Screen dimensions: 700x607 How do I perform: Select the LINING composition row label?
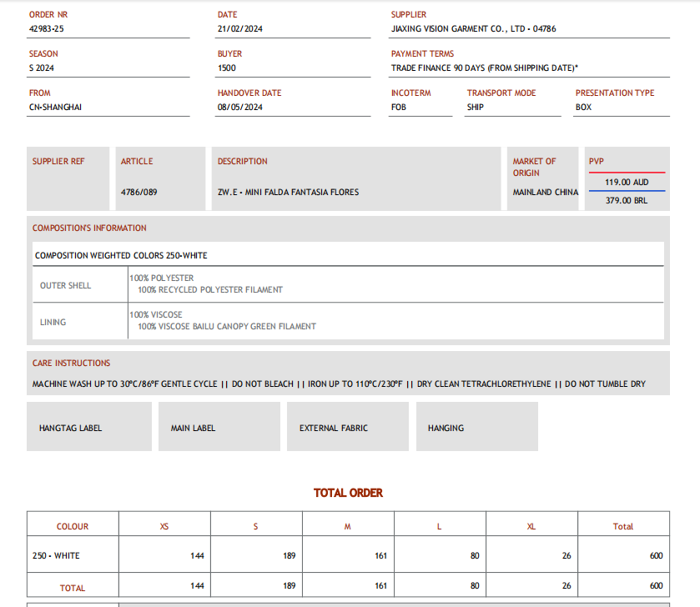53,322
